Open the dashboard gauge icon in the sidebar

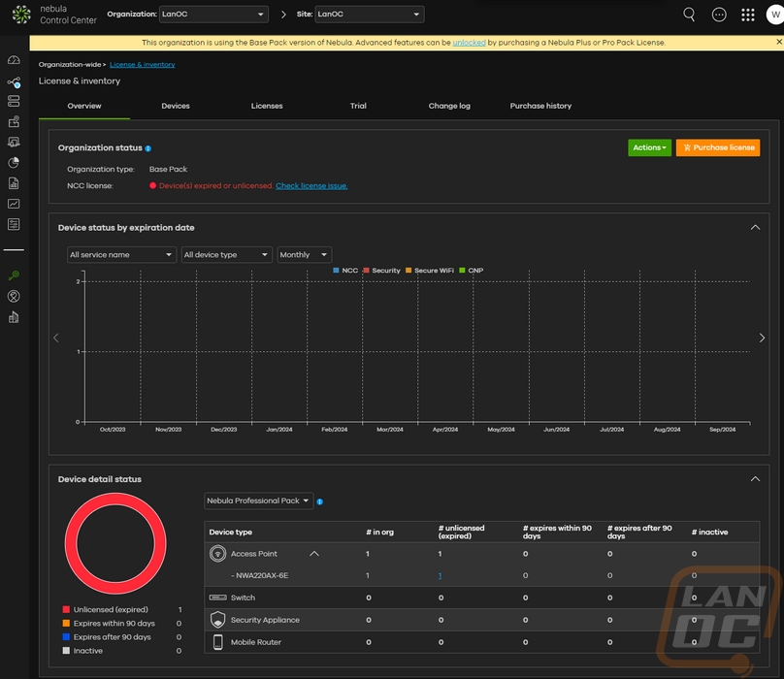pos(14,60)
